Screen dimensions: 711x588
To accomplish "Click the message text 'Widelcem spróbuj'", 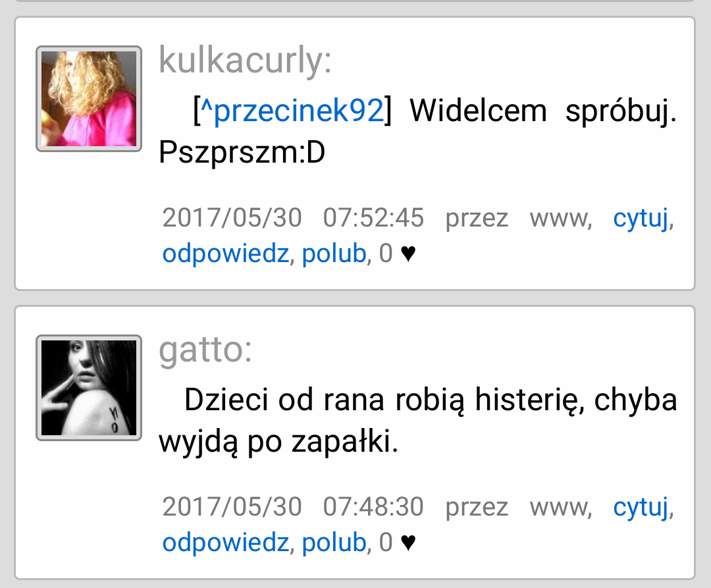I will [543, 111].
